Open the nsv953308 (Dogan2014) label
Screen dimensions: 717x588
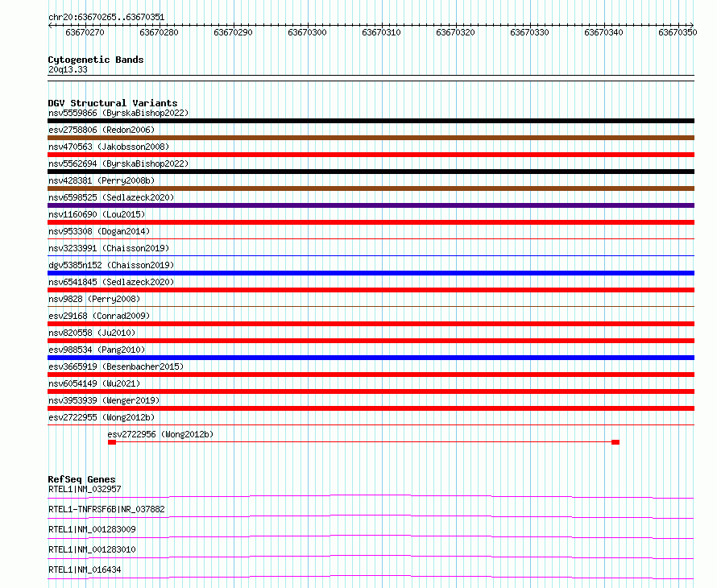click(x=99, y=231)
